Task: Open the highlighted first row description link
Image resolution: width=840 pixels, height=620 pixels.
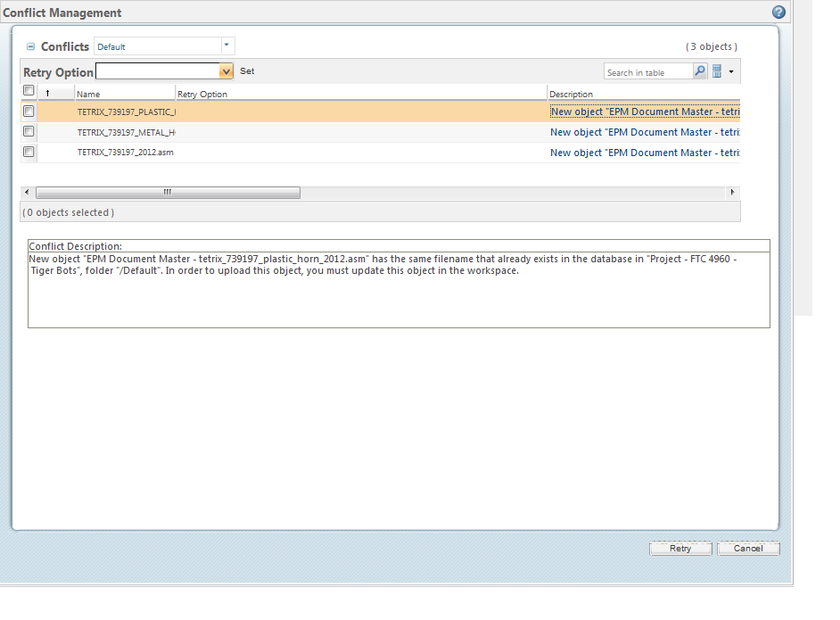Action: [645, 112]
